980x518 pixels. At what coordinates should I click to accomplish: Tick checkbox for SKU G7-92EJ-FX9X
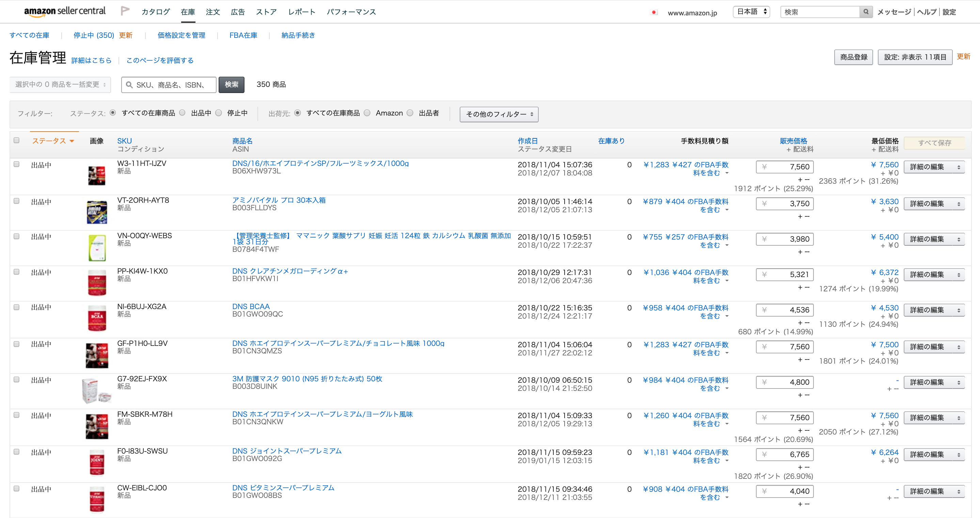(x=16, y=379)
